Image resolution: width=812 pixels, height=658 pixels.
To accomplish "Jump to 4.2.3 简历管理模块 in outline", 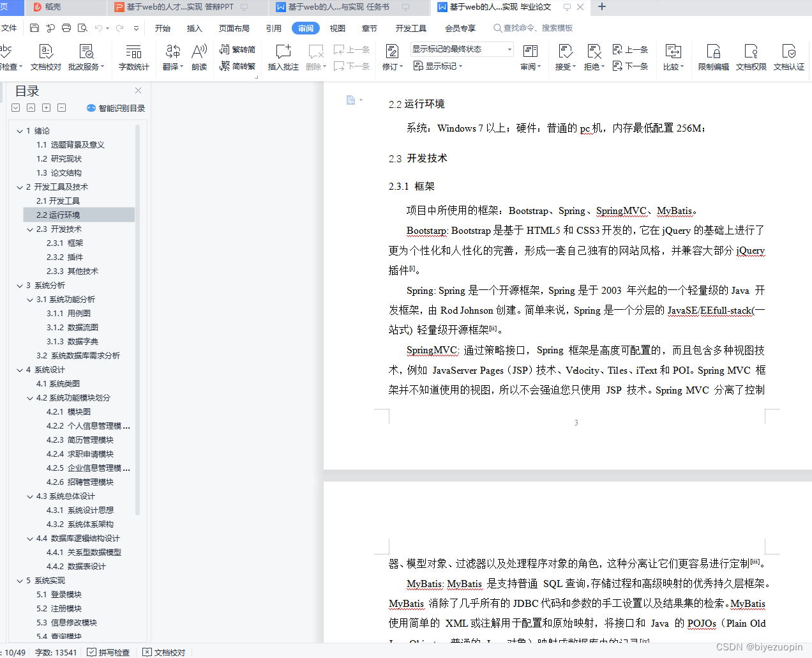I will tap(80, 440).
